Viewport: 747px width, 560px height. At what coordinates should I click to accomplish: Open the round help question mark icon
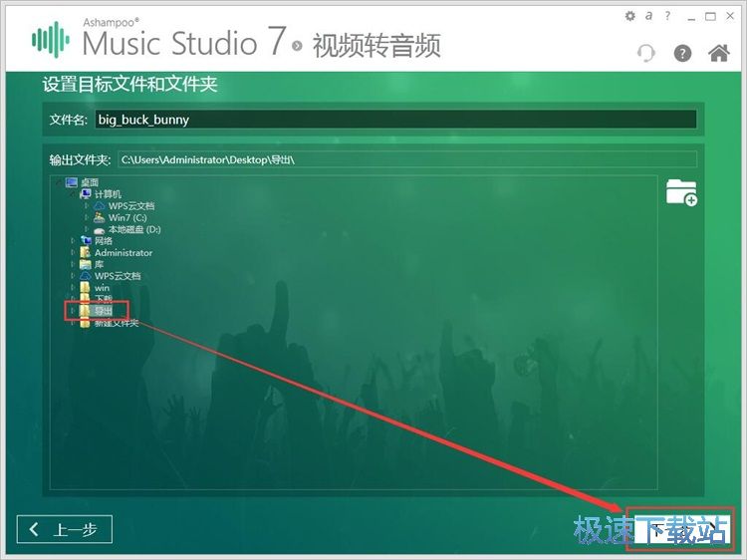682,53
